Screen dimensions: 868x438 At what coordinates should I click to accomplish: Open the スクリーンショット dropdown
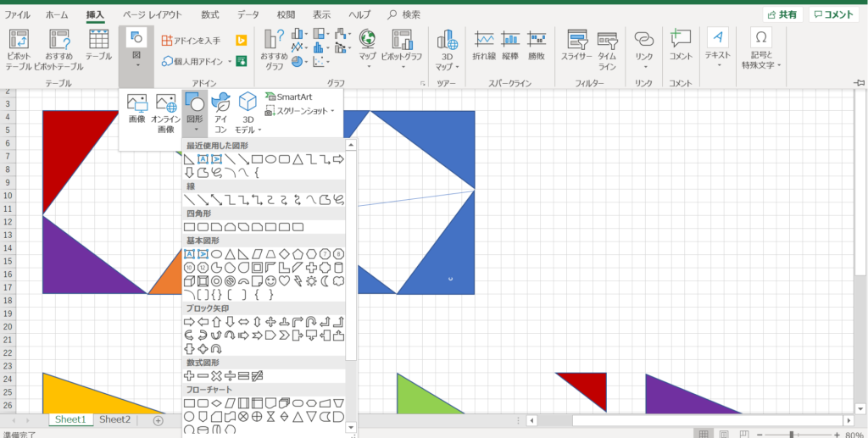click(x=332, y=111)
